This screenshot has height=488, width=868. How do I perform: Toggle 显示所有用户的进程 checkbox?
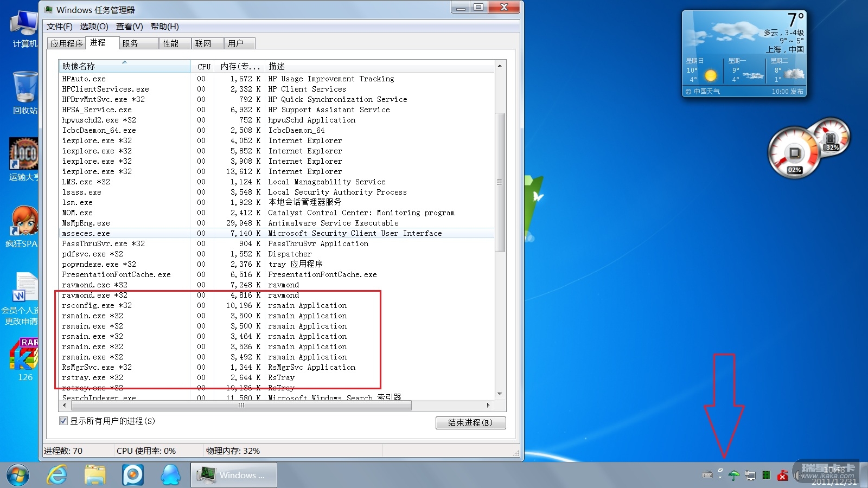[63, 421]
